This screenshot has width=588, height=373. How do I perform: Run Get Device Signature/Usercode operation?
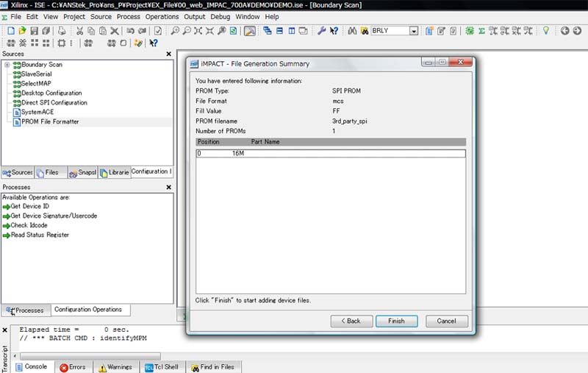[54, 216]
